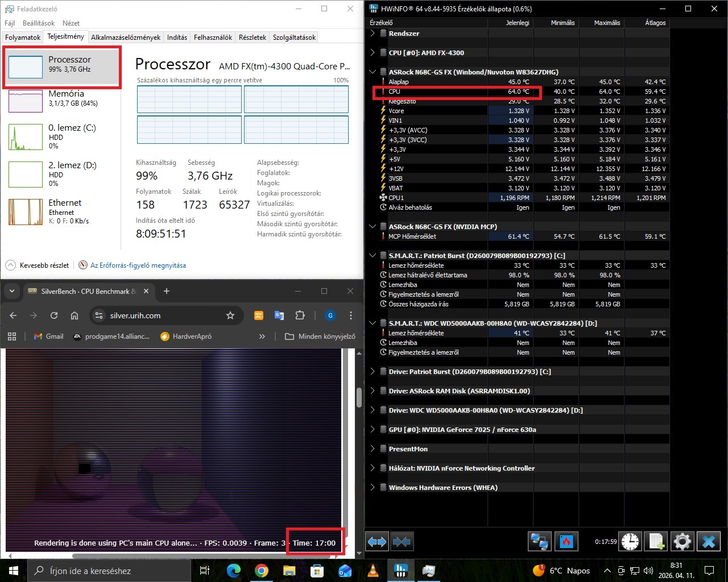Click Chrome home button icon
728x582 pixels.
coord(75,315)
